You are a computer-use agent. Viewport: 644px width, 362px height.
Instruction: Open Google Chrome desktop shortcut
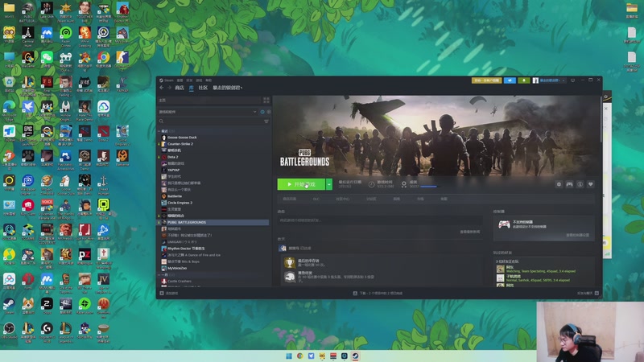pyautogui.click(x=104, y=60)
